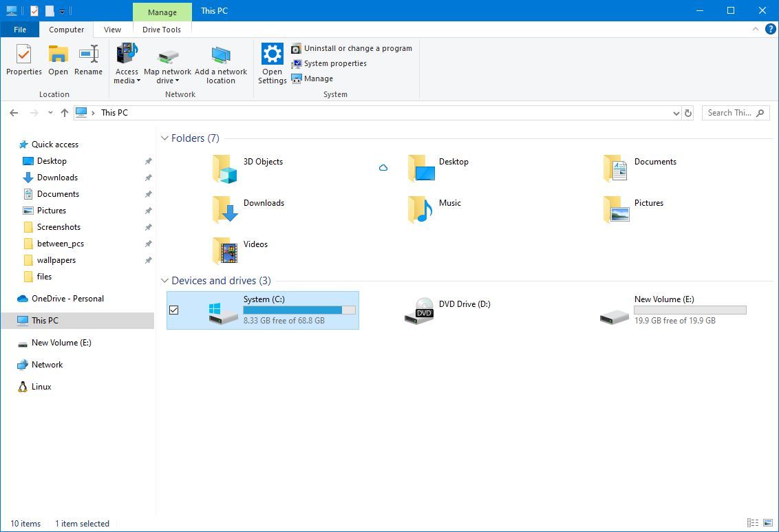Select the Music folder icon
779x532 pixels.
(x=420, y=210)
